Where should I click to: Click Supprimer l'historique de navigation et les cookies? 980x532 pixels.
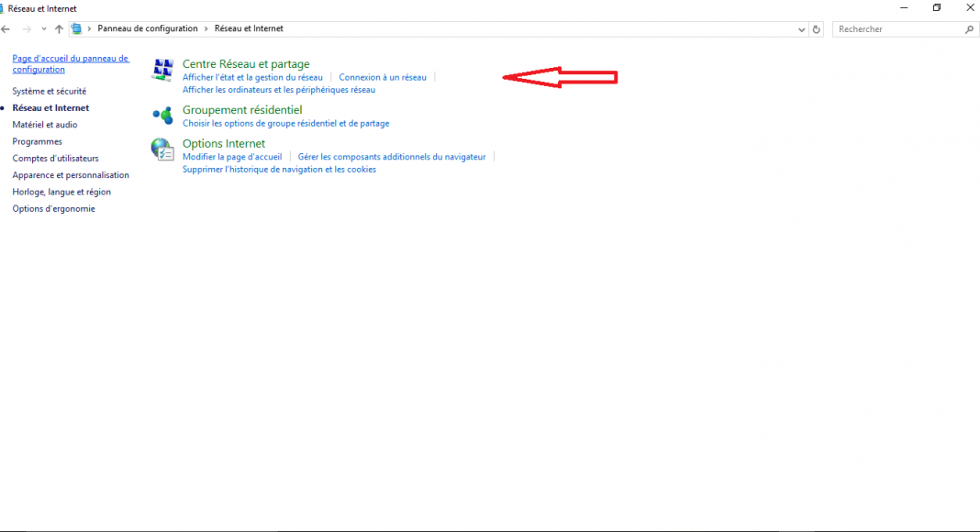pyautogui.click(x=279, y=169)
